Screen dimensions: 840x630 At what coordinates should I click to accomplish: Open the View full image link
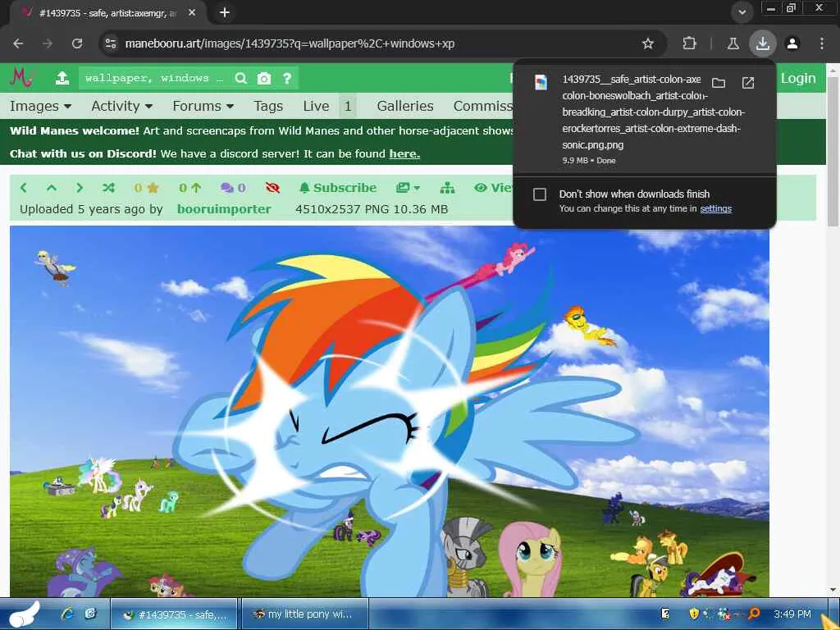tap(493, 188)
